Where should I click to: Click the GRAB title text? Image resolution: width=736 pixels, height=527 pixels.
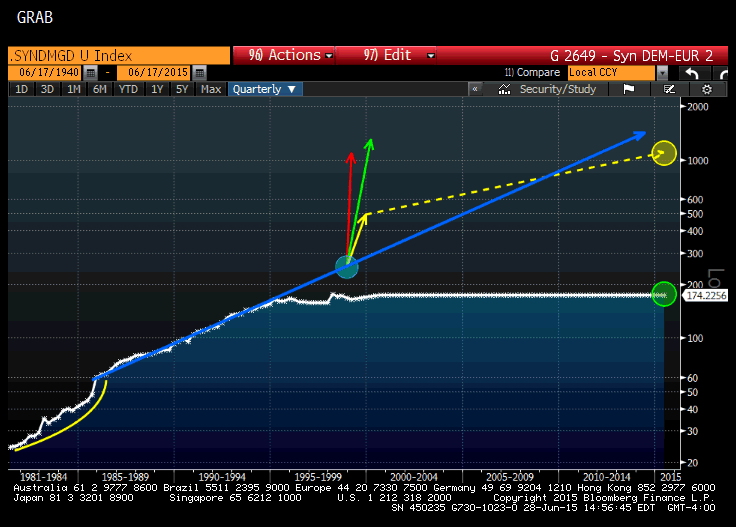pos(35,17)
